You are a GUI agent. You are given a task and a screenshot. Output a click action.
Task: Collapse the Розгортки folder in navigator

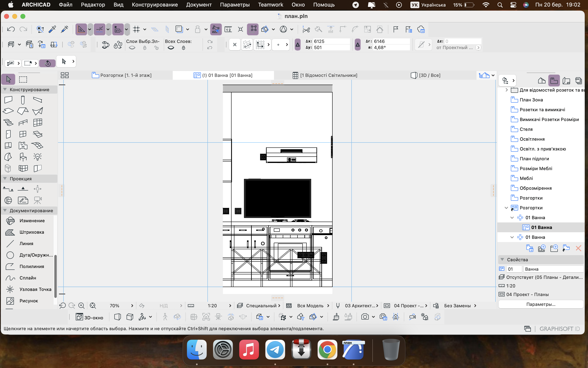click(506, 208)
